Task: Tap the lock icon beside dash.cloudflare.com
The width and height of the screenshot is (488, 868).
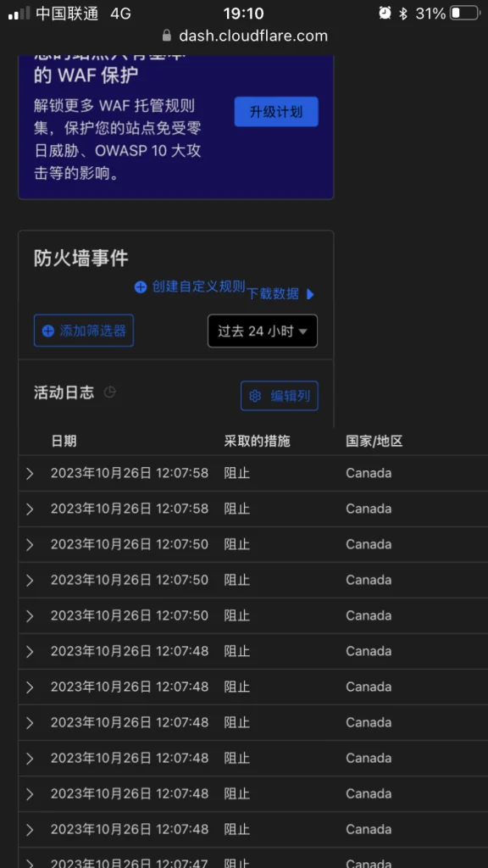Action: click(x=167, y=36)
